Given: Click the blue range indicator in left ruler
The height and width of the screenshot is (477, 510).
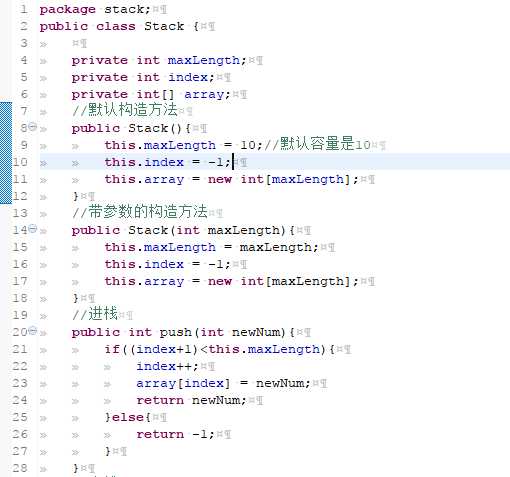Looking at the screenshot, I should click(6, 153).
